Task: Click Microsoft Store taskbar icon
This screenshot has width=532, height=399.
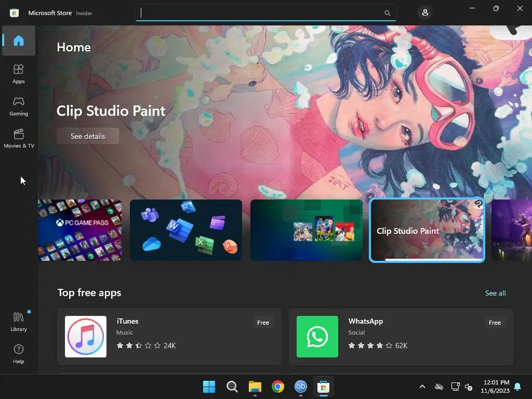Action: tap(323, 387)
